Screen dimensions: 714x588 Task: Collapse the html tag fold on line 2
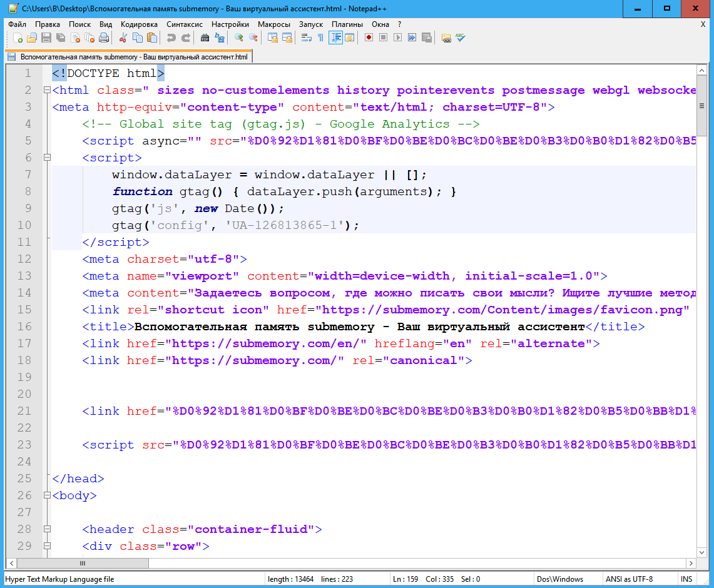coord(47,91)
